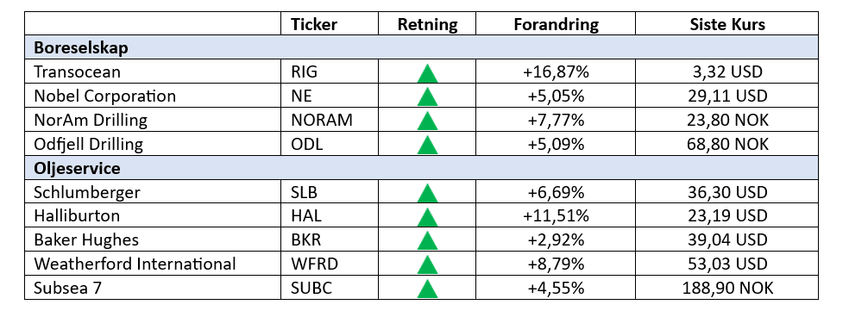Click the green up arrow for Schlumberger
Viewport: 868px width, 311px height.
click(x=427, y=193)
